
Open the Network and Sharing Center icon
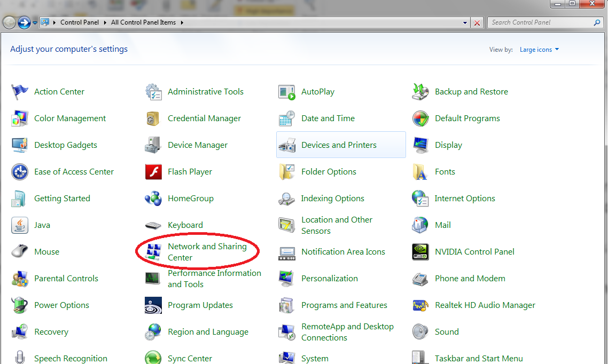click(x=153, y=252)
